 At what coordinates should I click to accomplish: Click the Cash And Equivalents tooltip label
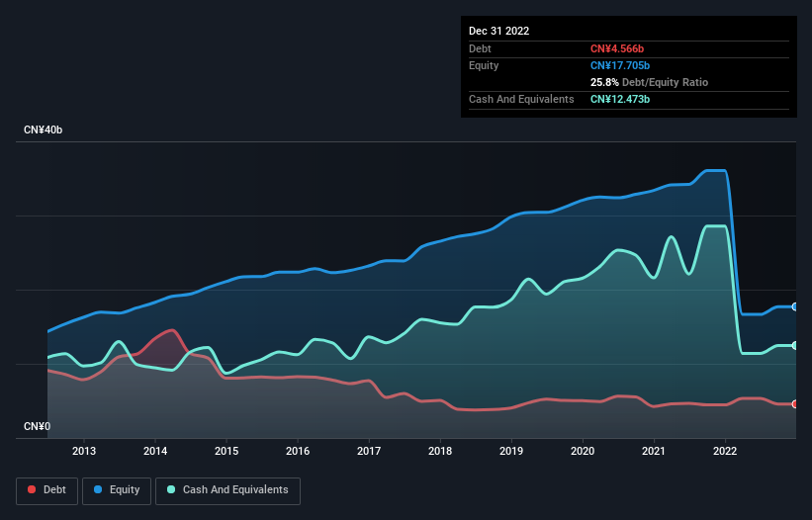point(521,99)
